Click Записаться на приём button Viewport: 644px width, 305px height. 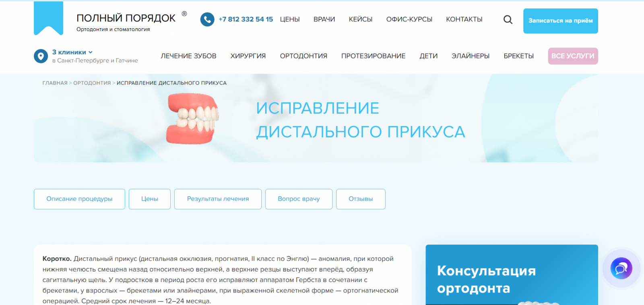(x=560, y=21)
